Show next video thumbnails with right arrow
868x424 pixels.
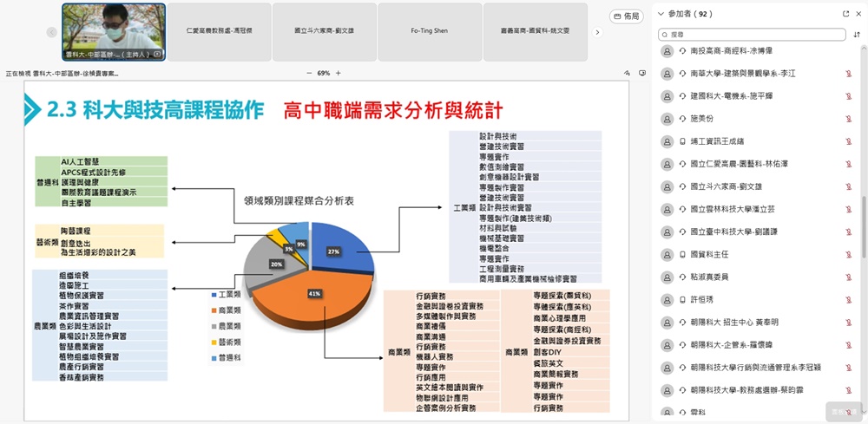pos(597,32)
